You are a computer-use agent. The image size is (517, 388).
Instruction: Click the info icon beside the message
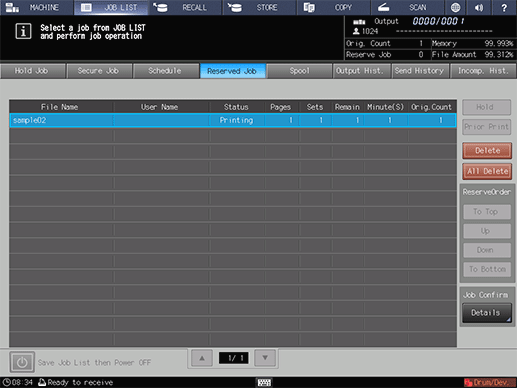23,31
